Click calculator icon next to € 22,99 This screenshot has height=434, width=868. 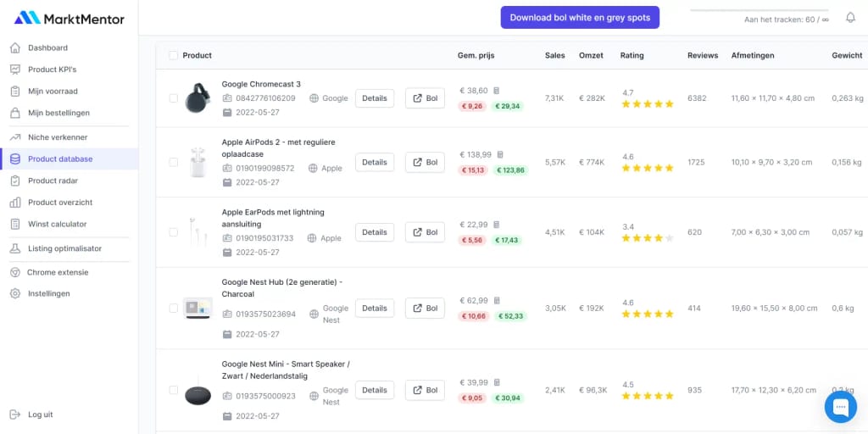pyautogui.click(x=497, y=225)
